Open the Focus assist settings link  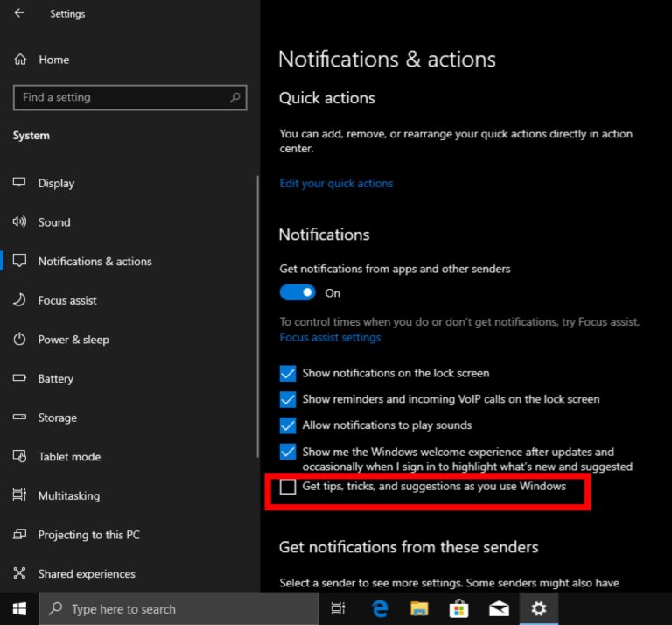[x=330, y=337]
